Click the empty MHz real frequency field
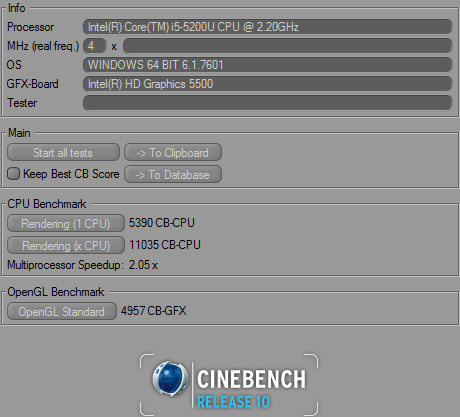Image resolution: width=460 pixels, height=417 pixels. [x=287, y=46]
